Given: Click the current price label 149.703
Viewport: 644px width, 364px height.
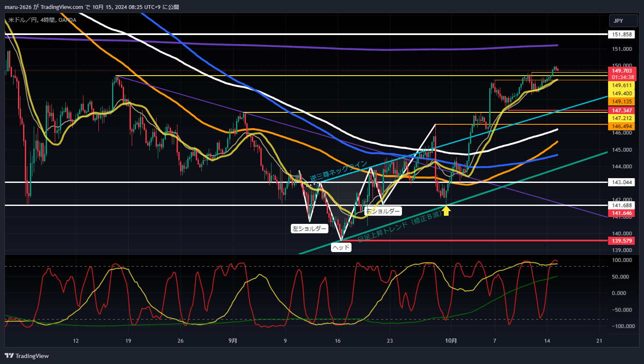Looking at the screenshot, I should [x=622, y=71].
